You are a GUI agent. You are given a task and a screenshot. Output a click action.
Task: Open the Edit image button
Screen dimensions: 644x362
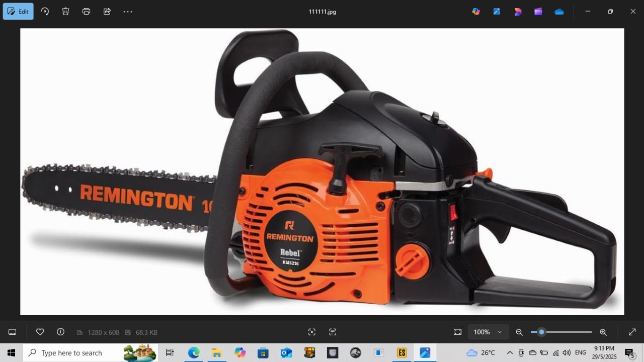pos(18,11)
